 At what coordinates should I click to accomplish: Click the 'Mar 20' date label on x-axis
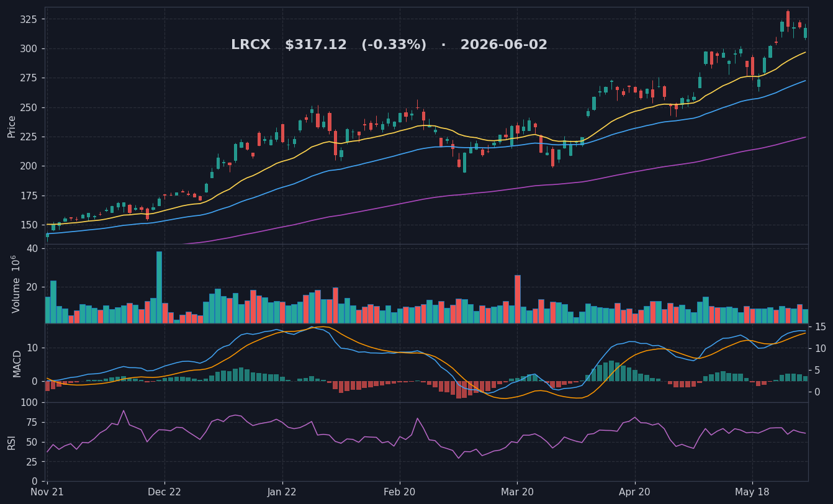click(517, 492)
